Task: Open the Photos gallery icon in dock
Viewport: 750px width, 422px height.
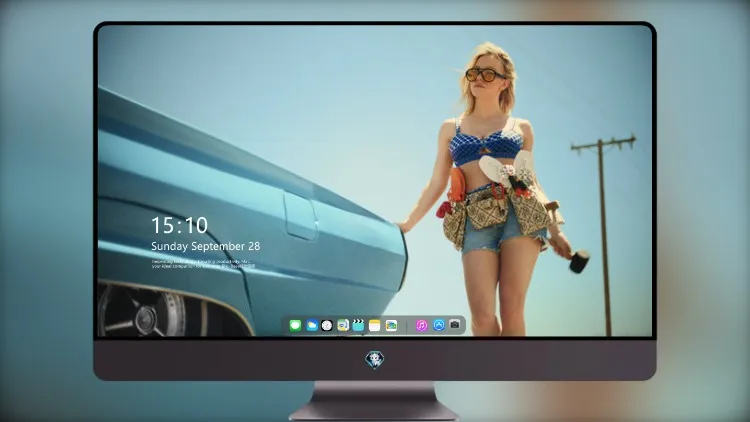Action: 391,325
